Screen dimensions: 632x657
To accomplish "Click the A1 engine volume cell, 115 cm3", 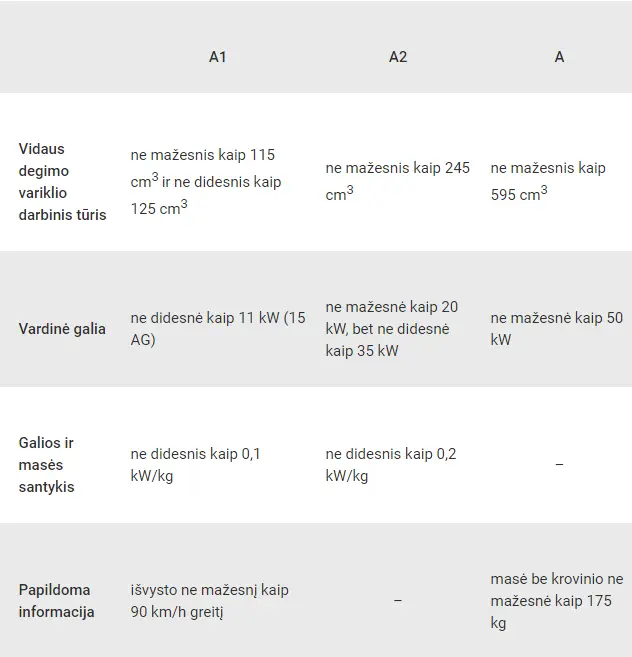I will click(x=206, y=181).
